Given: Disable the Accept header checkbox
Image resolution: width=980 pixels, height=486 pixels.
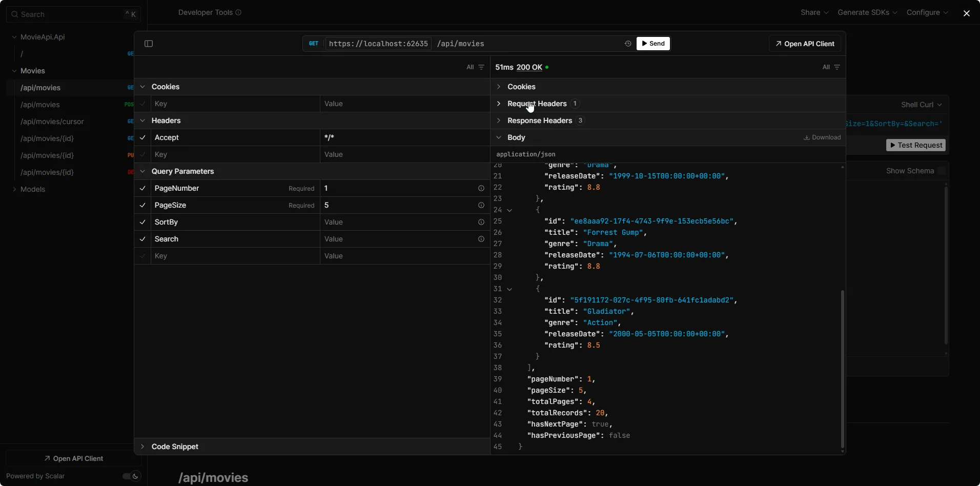Looking at the screenshot, I should pyautogui.click(x=142, y=137).
